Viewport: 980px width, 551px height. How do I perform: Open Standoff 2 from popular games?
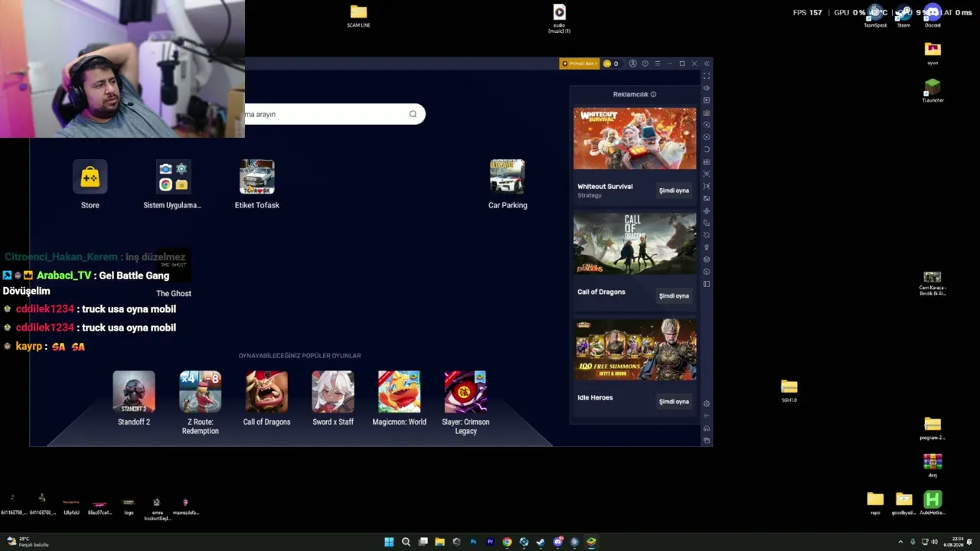coord(134,392)
